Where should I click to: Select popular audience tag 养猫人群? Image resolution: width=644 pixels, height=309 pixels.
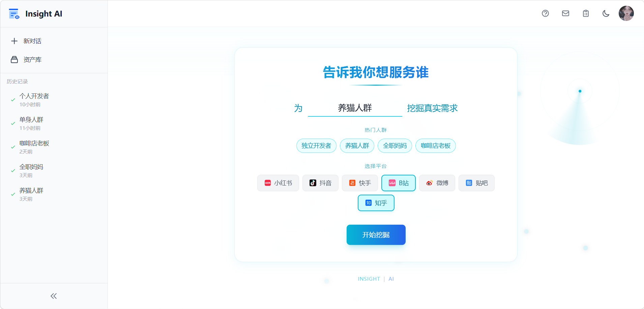(357, 146)
